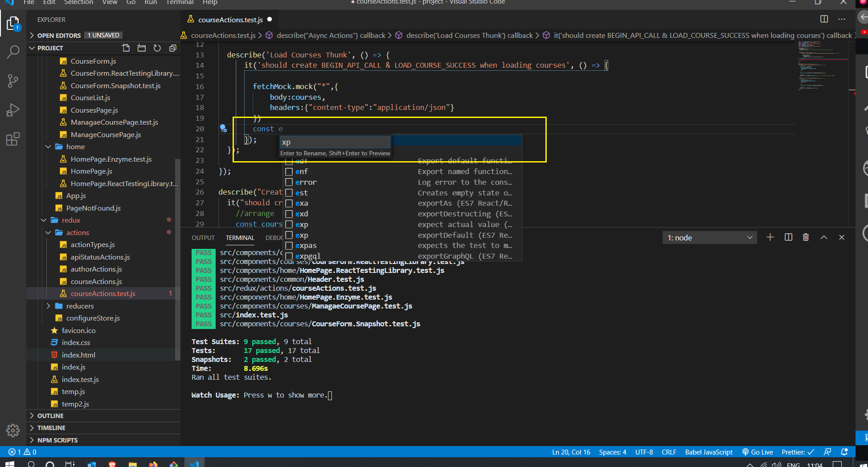Split the terminal panel
Image resolution: width=868 pixels, height=467 pixels.
point(788,237)
